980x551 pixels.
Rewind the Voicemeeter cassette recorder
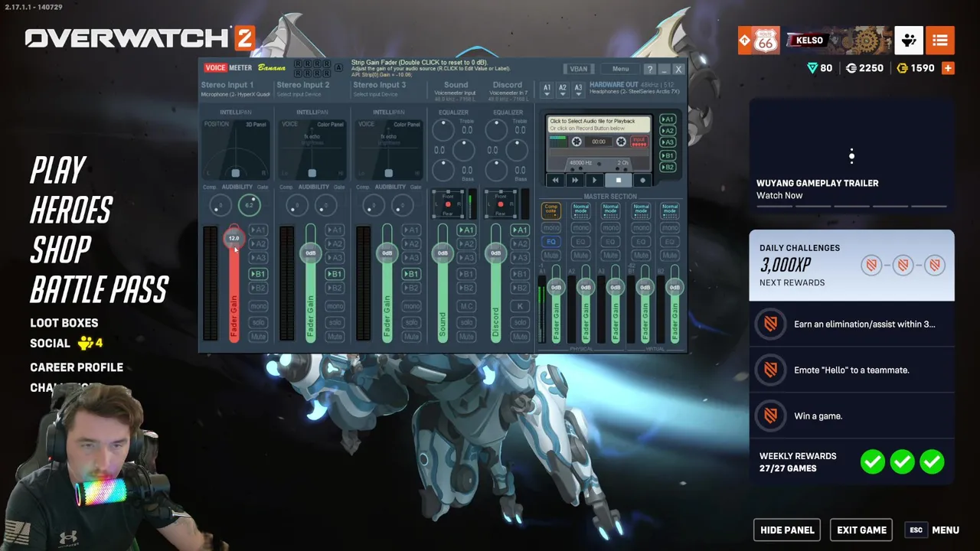coord(556,181)
